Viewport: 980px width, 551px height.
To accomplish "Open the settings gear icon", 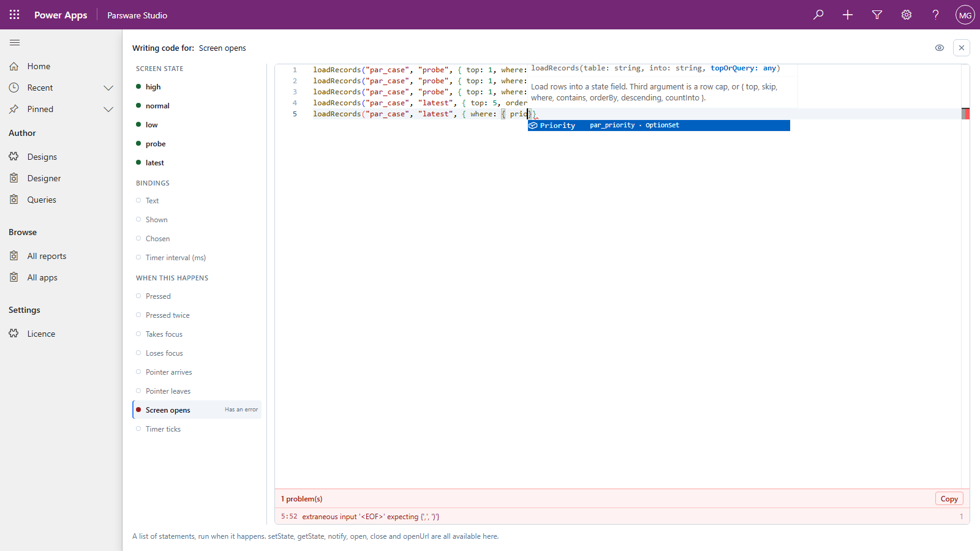I will coord(907,15).
